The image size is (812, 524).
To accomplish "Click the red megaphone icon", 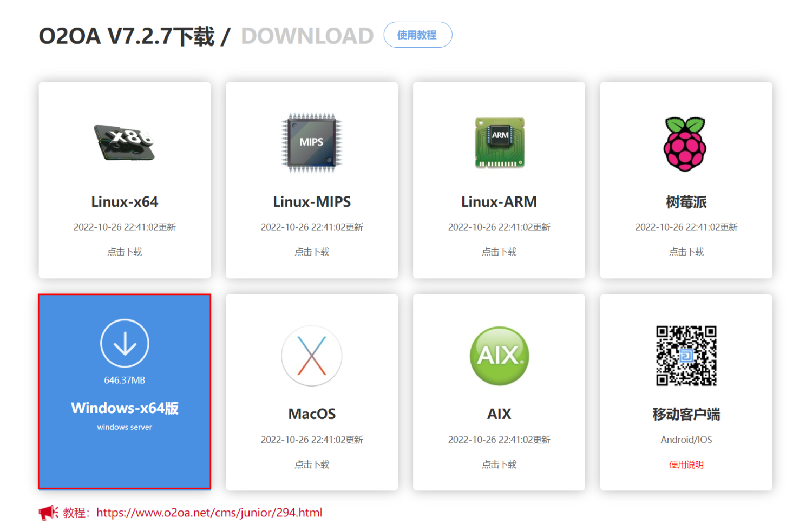I will [48, 512].
